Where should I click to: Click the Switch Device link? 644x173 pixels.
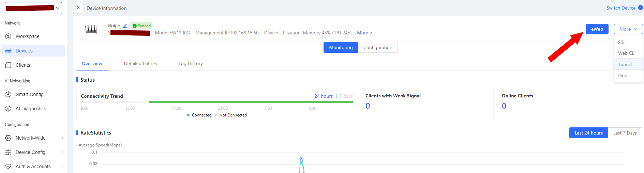coord(621,8)
